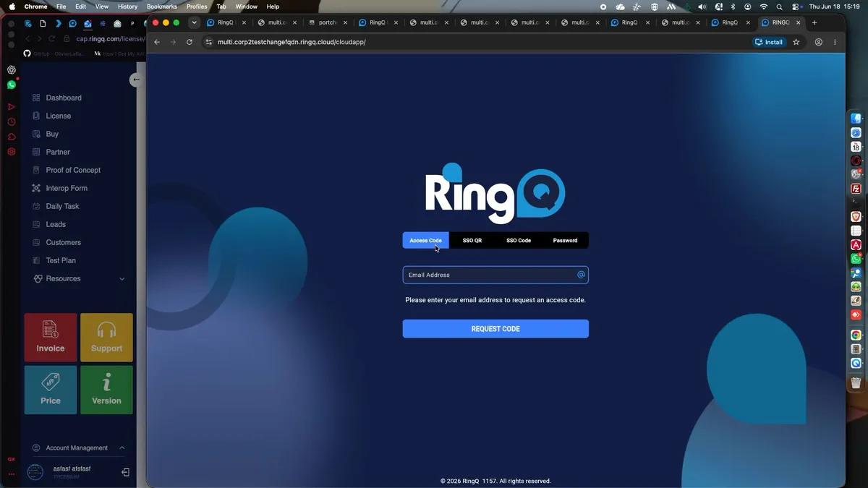Go back with the Chrome back arrow

tap(157, 42)
